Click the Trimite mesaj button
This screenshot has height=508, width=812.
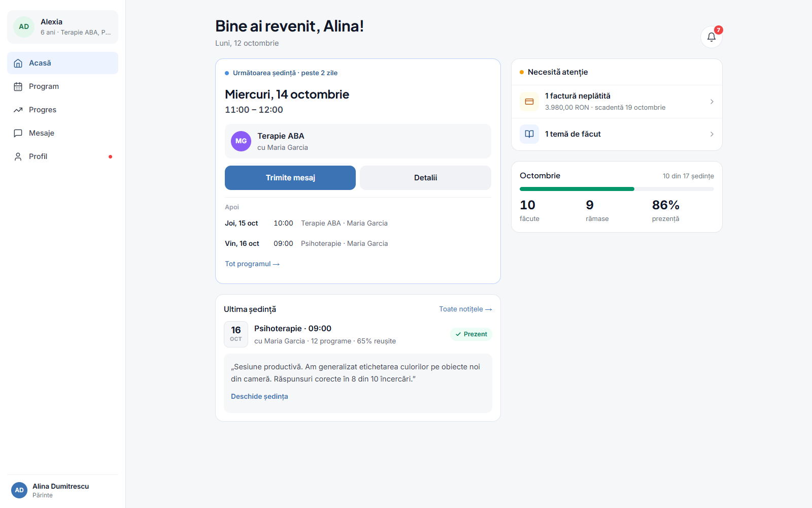(290, 178)
